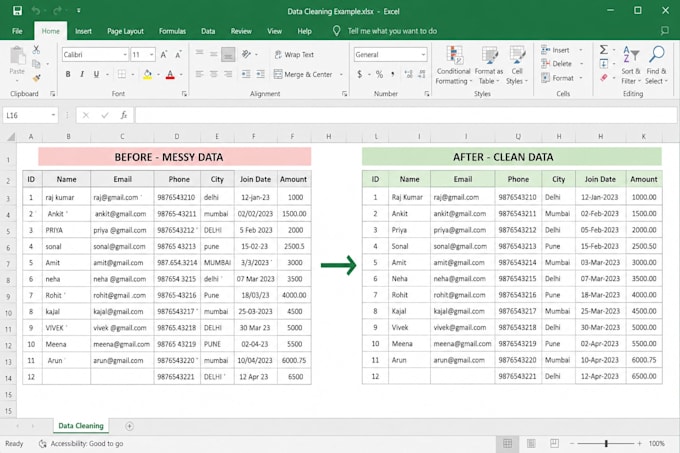Toggle Center horizontal alignment
680x453 pixels.
(x=213, y=74)
